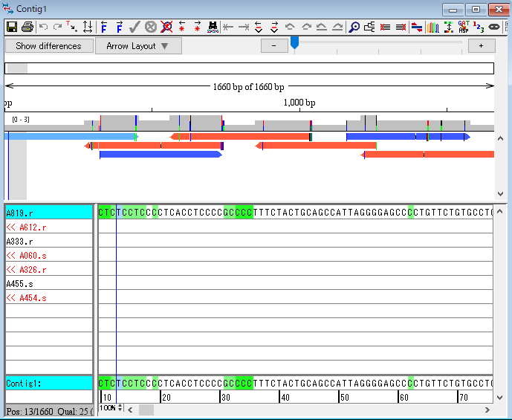The width and height of the screenshot is (512, 420).
Task: Click position 50 on the sequence ruler
Action: coord(345,398)
